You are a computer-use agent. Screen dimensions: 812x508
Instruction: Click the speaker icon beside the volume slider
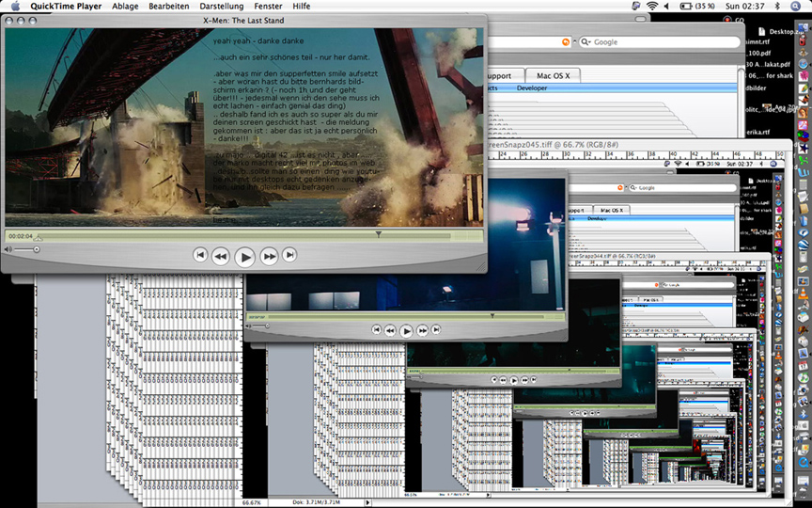(8, 249)
